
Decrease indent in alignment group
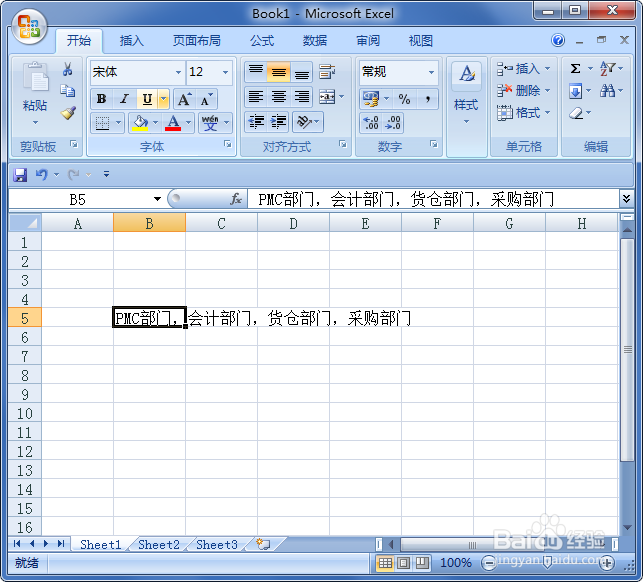point(256,122)
